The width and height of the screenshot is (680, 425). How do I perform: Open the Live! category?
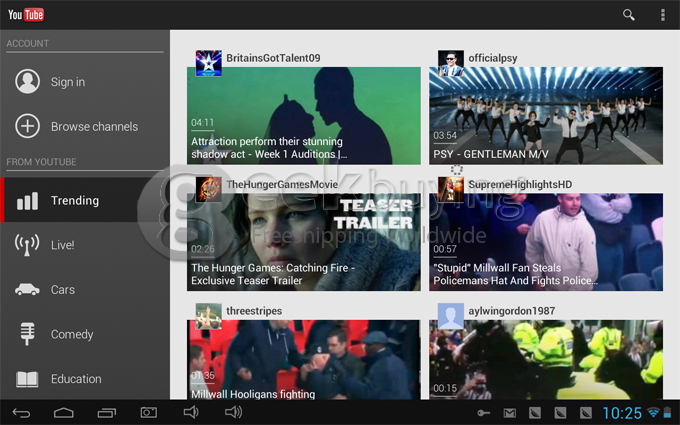click(85, 245)
